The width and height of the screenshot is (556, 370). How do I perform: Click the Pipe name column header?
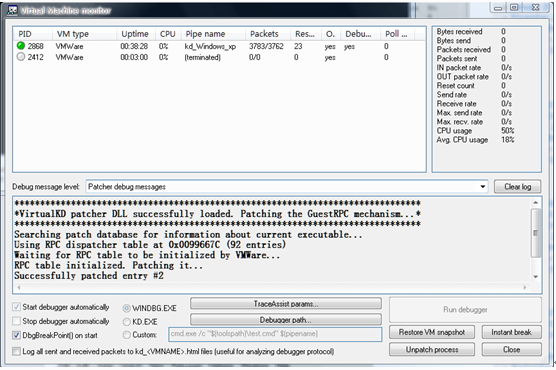213,34
